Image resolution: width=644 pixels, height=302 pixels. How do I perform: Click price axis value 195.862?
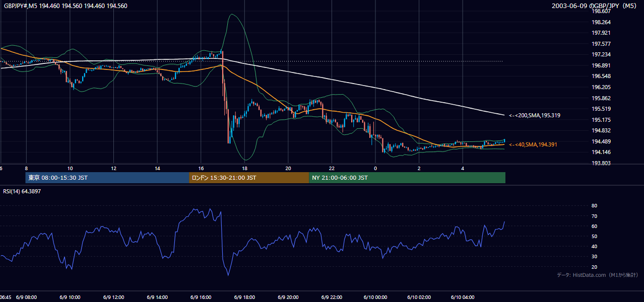click(x=601, y=98)
